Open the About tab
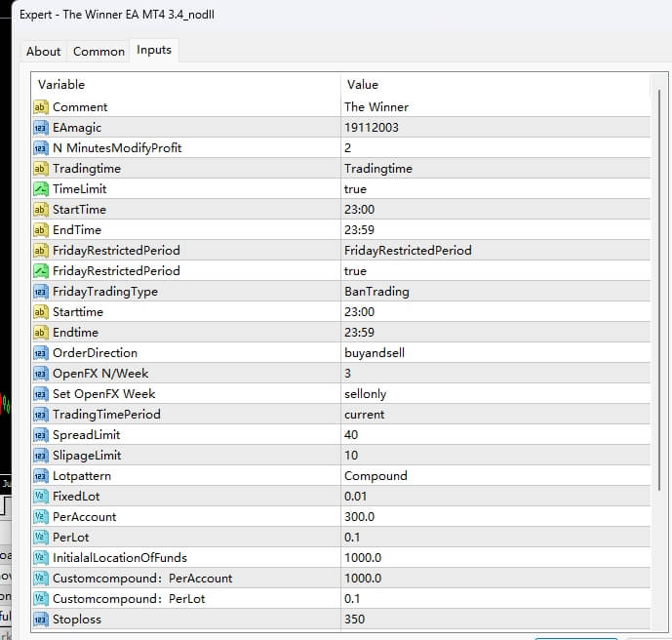 click(43, 52)
